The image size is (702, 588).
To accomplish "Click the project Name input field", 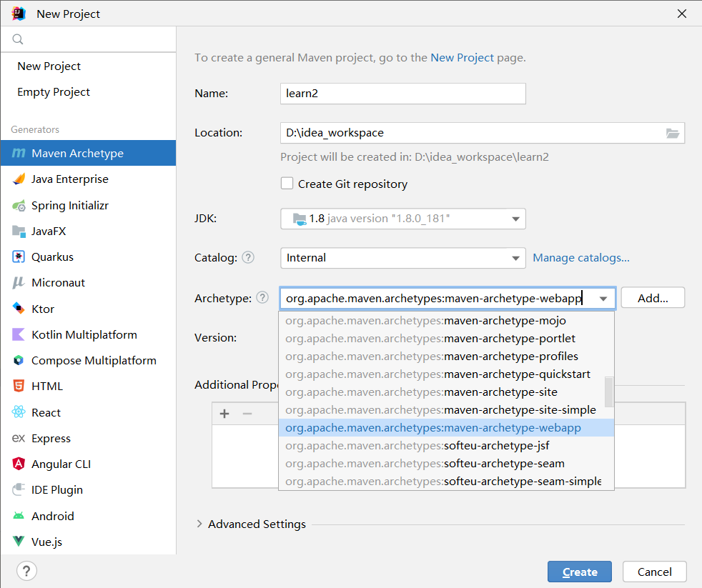I will [x=402, y=94].
